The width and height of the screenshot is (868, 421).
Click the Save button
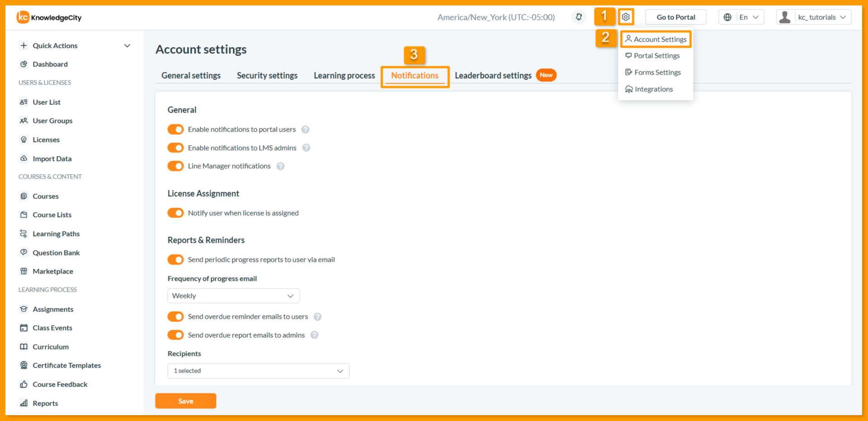coord(186,401)
